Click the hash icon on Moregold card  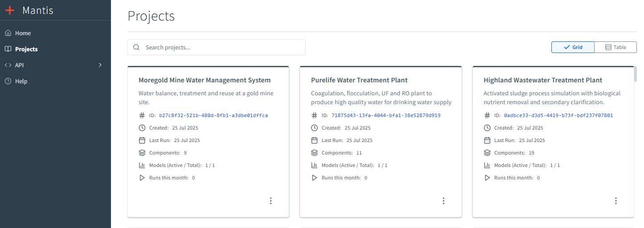point(142,115)
